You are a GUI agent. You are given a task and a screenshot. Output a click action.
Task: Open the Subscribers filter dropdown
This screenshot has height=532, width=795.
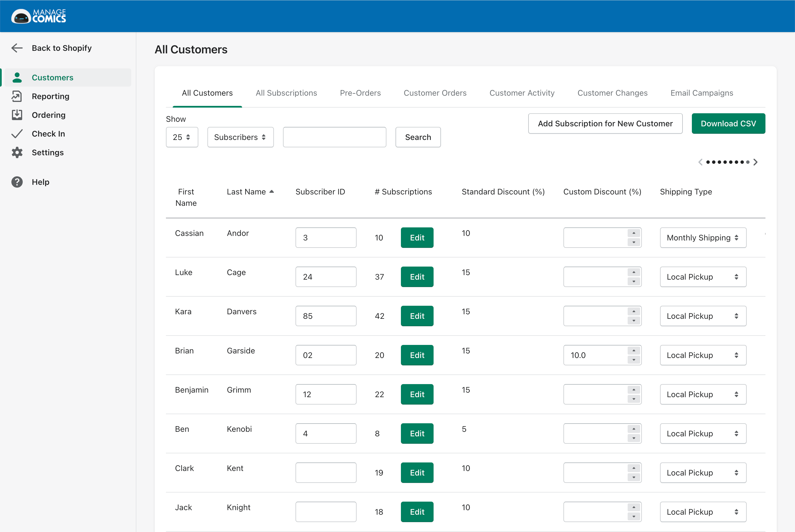[240, 137]
